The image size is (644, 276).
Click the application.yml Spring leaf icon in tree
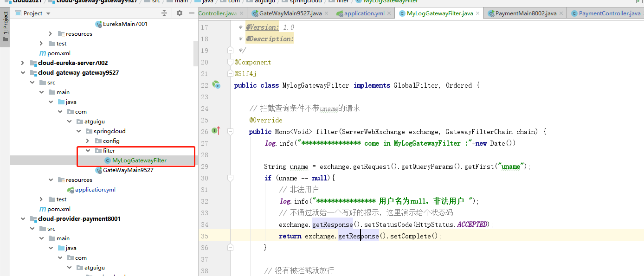click(x=71, y=190)
